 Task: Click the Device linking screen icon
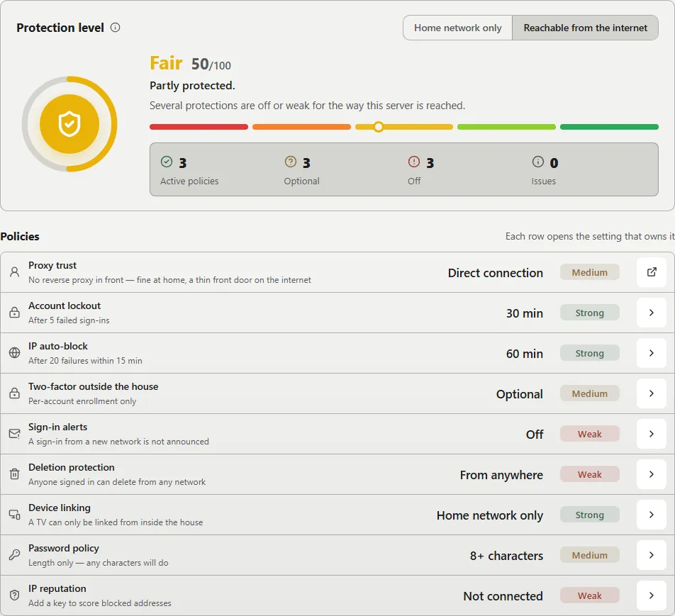point(15,515)
